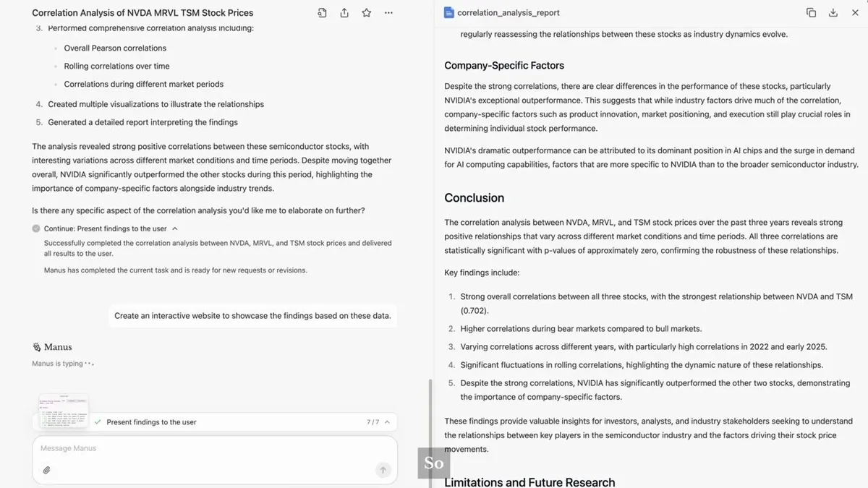Click the completed step status circle icon
The width and height of the screenshot is (868, 488).
36,228
